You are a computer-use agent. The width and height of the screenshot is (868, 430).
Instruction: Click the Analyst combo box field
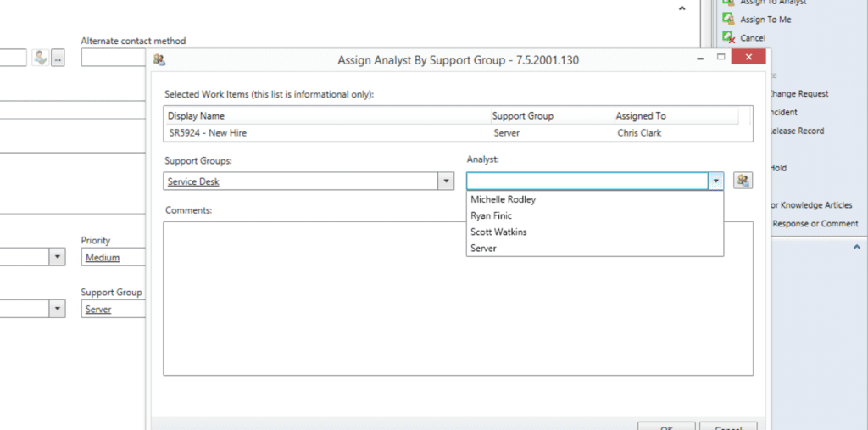(587, 181)
